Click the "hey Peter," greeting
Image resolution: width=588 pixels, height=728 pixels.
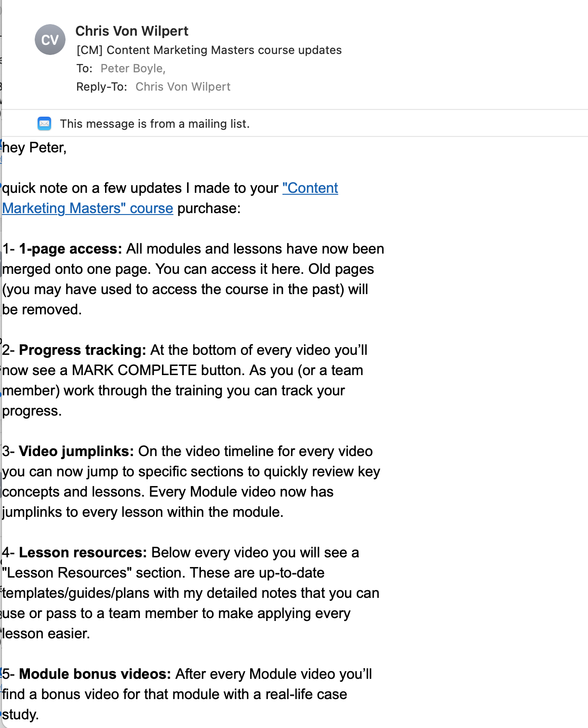(34, 148)
